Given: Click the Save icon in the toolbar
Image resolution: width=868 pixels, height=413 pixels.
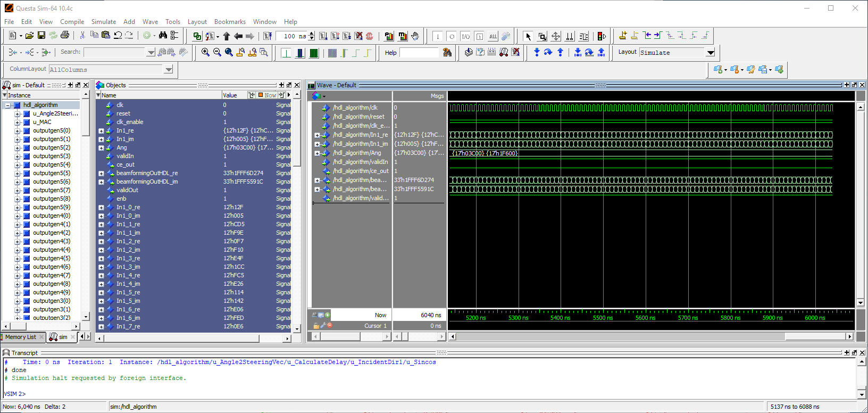Looking at the screenshot, I should click(x=41, y=36).
